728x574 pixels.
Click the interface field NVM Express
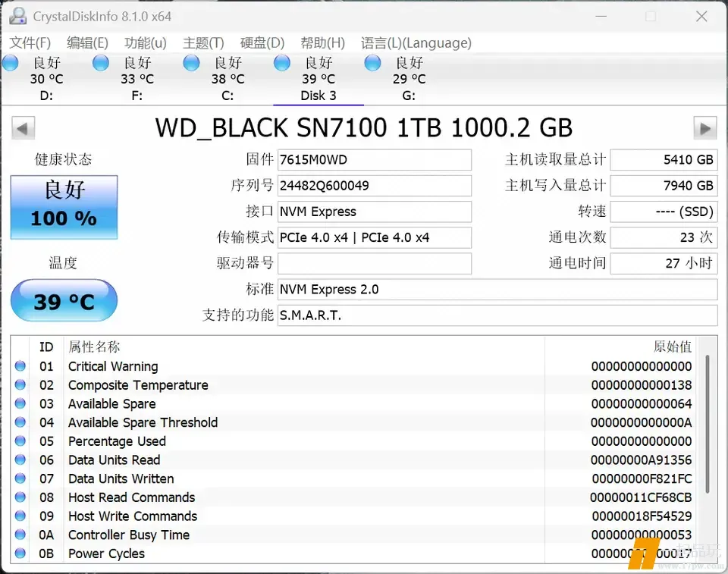pyautogui.click(x=375, y=212)
